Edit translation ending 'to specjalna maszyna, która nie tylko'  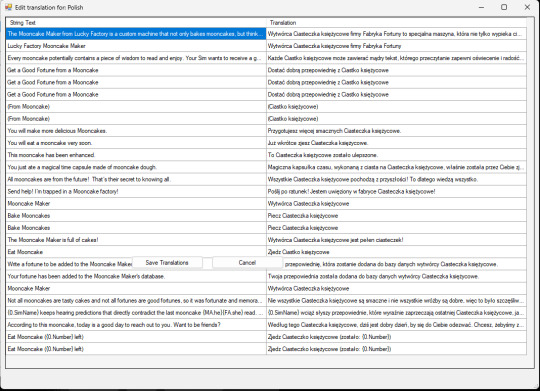396,34
